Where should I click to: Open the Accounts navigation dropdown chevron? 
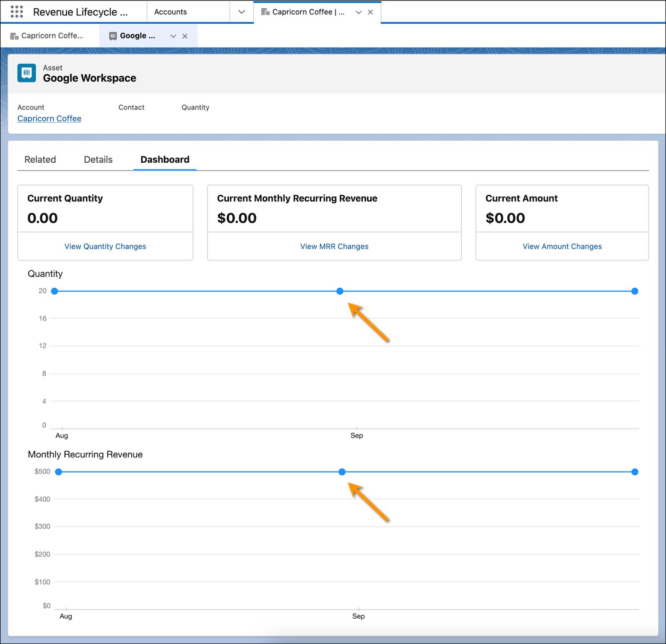241,12
